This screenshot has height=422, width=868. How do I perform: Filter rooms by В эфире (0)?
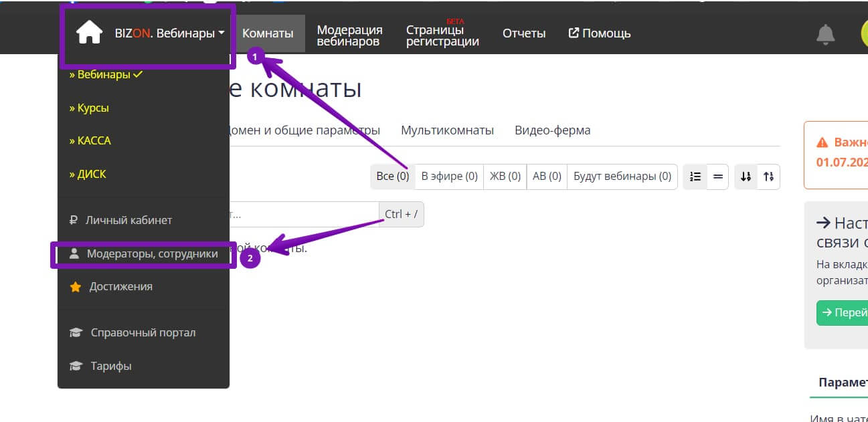click(450, 177)
